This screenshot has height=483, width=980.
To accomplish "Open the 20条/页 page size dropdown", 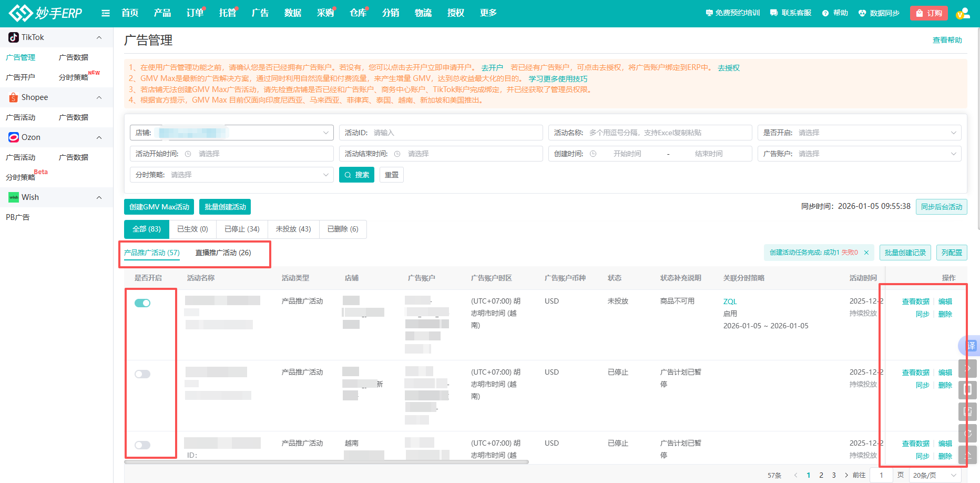I will coord(935,475).
